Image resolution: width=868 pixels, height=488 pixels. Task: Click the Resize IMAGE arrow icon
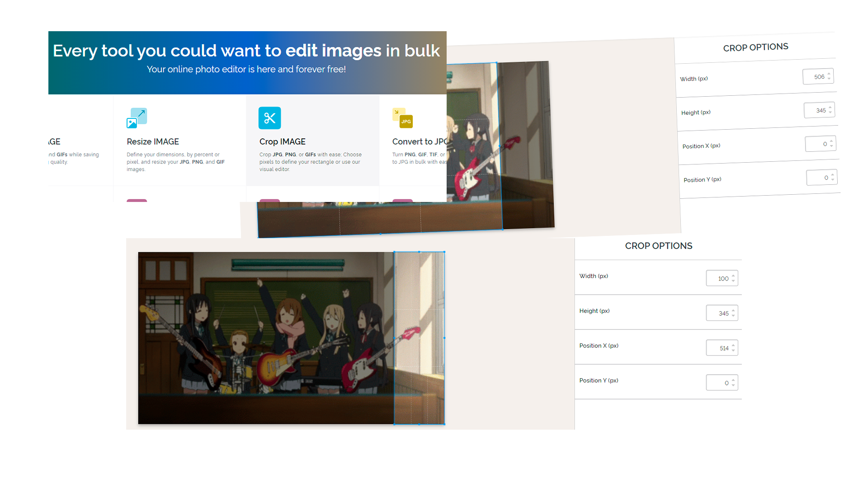(x=137, y=118)
